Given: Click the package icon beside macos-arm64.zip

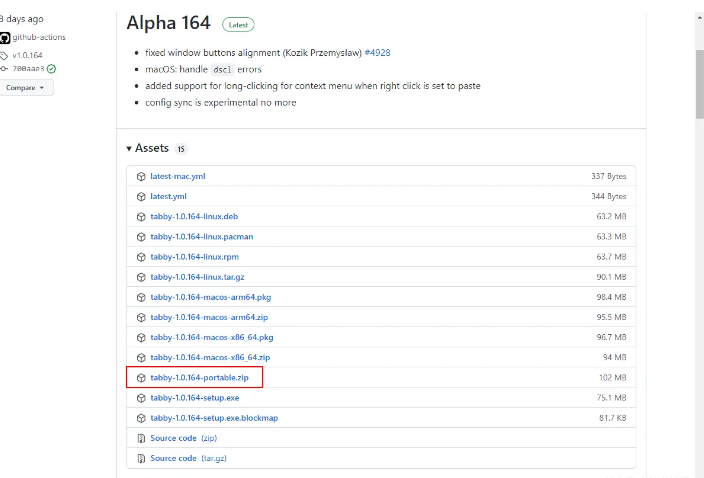Looking at the screenshot, I should coord(141,317).
